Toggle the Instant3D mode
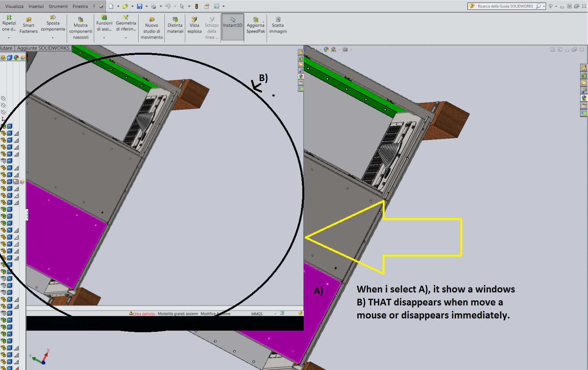The width and height of the screenshot is (588, 370). pos(233,25)
